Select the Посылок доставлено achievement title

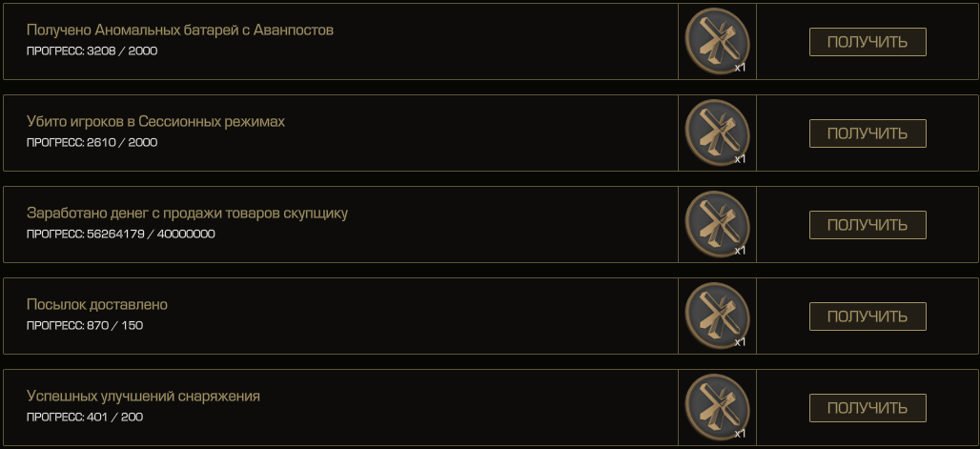pyautogui.click(x=97, y=304)
